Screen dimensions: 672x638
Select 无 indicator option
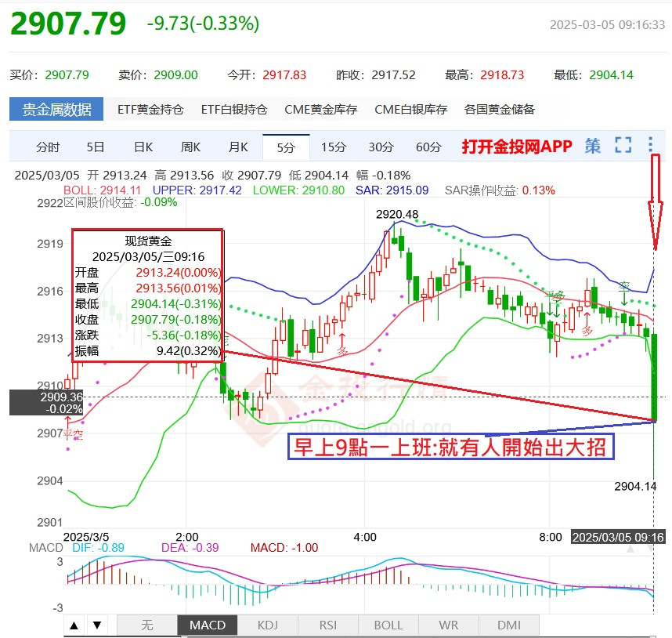(147, 625)
